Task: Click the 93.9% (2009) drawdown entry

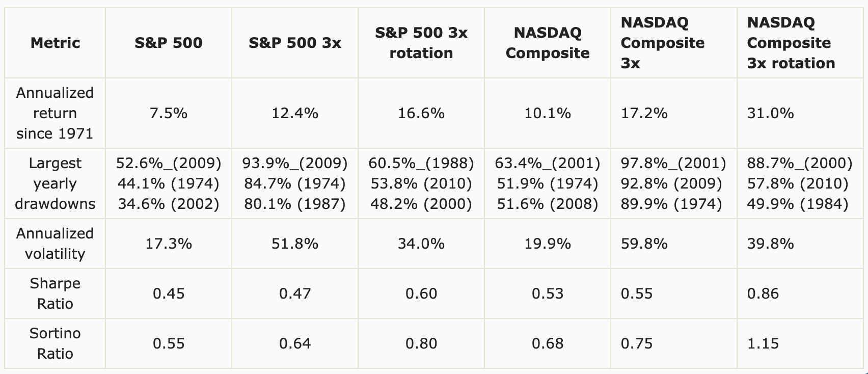Action: click(x=295, y=163)
